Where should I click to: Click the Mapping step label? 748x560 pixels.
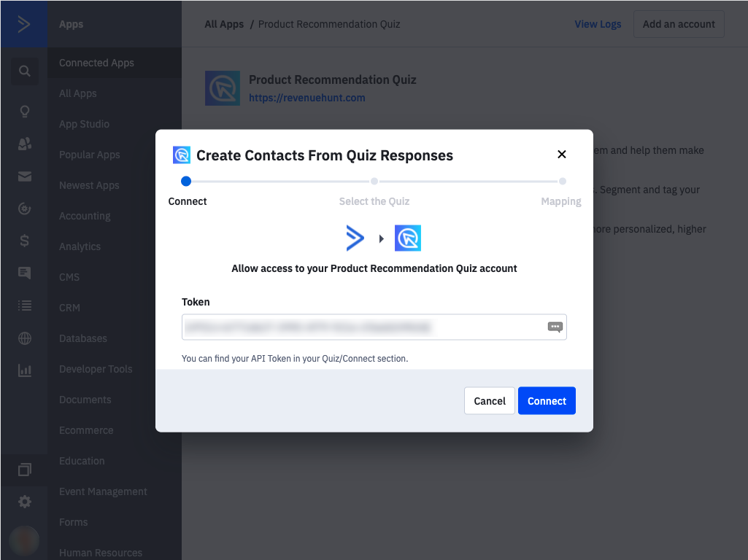(x=561, y=201)
